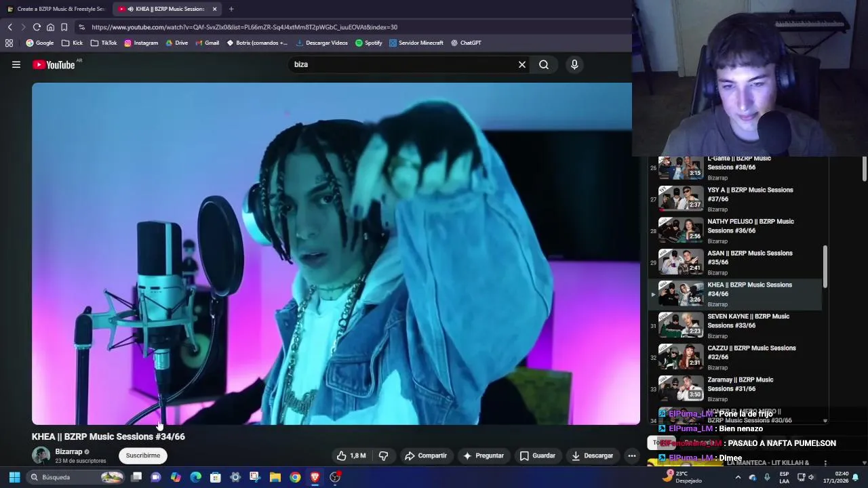Click the Preguntar button
The image size is (868, 488).
click(483, 455)
